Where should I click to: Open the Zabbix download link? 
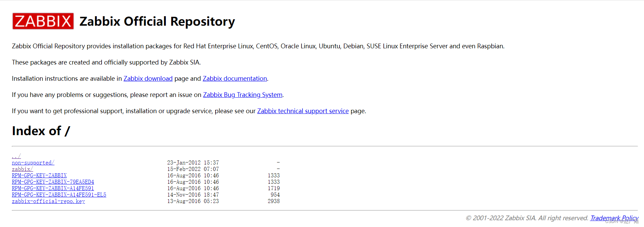click(x=148, y=79)
